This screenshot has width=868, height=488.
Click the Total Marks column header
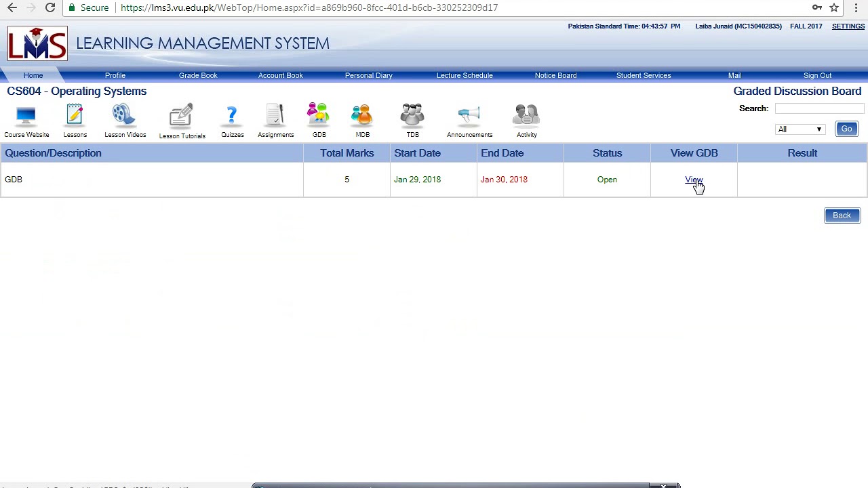pyautogui.click(x=347, y=153)
